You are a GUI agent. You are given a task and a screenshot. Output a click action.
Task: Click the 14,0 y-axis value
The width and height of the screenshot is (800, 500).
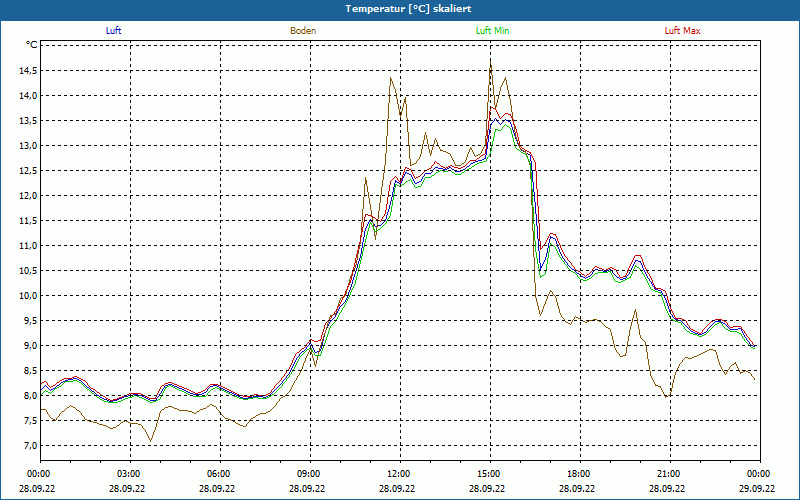[x=28, y=95]
